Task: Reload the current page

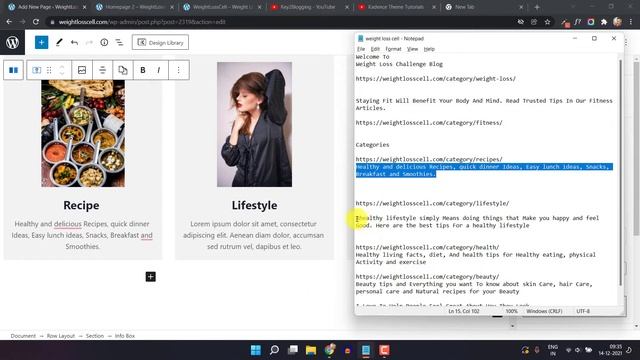Action: (x=36, y=22)
